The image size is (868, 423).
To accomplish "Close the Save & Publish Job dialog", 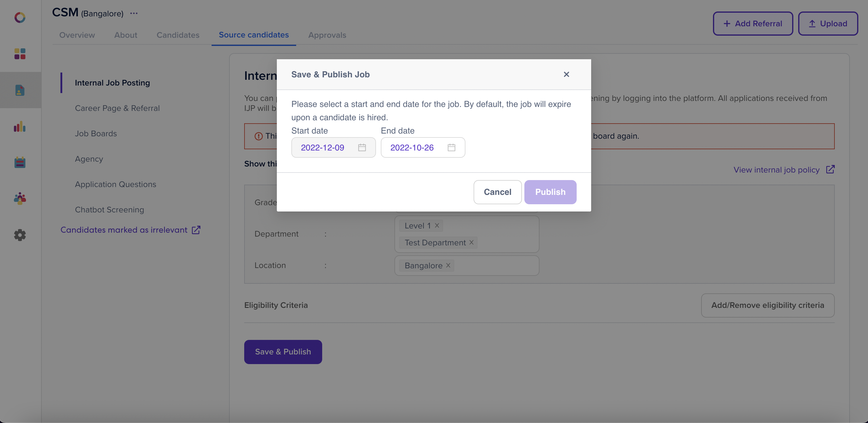I will point(566,74).
